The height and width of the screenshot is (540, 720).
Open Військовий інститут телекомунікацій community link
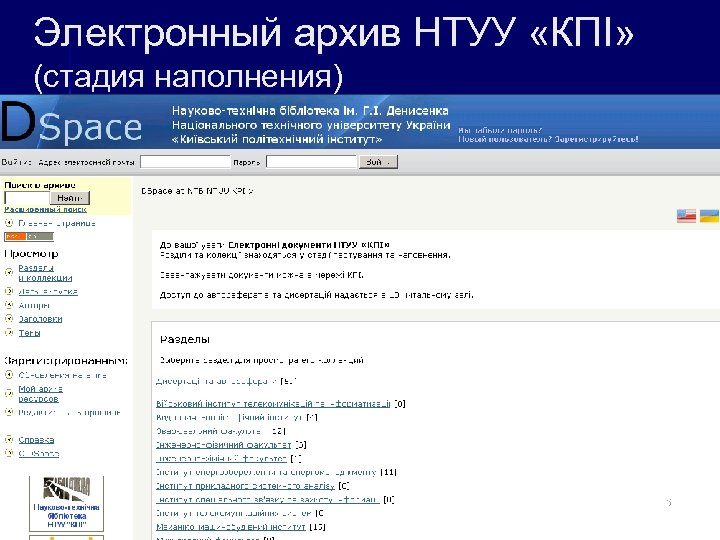coord(273,404)
